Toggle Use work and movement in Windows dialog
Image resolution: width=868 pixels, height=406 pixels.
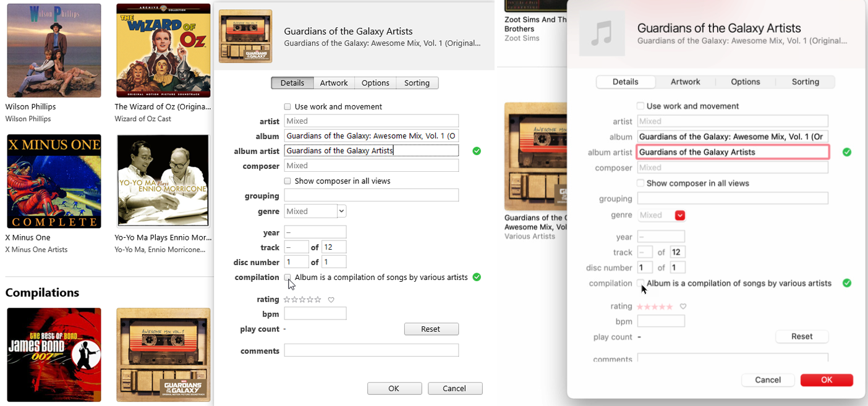click(287, 107)
